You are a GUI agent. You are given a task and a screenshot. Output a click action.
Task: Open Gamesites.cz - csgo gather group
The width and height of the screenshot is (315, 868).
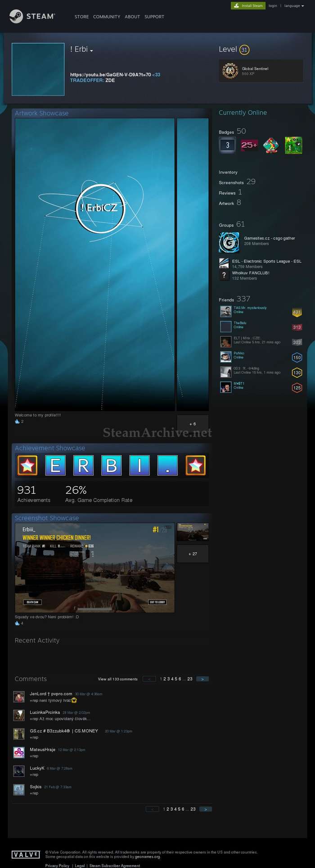270,238
